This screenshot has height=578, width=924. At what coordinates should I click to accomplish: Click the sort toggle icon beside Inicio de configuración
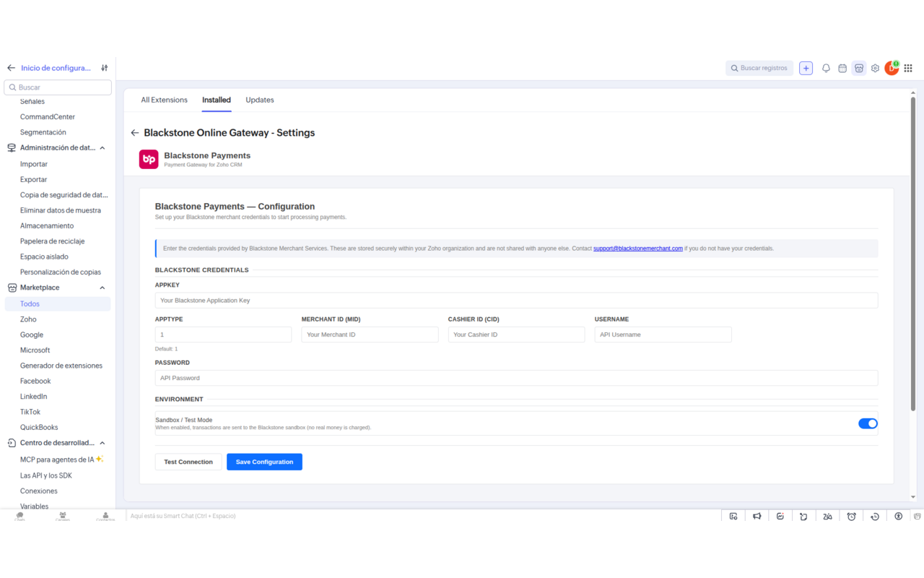105,68
